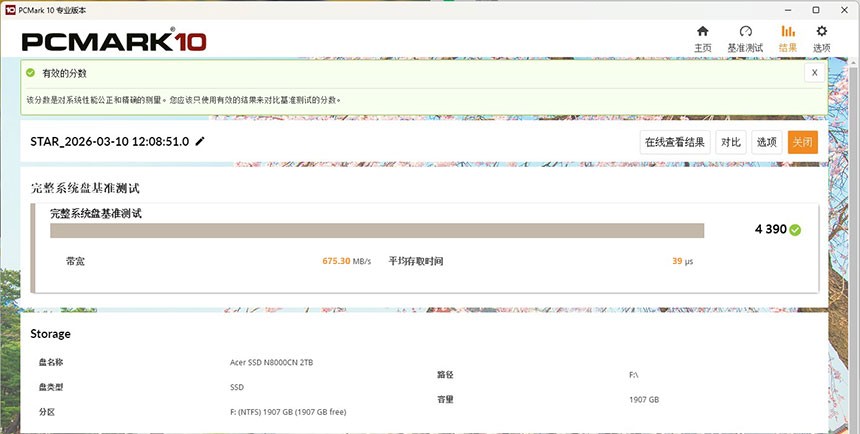860x434 pixels.
Task: Click the green checkmark beside score 4 390
Action: point(795,230)
